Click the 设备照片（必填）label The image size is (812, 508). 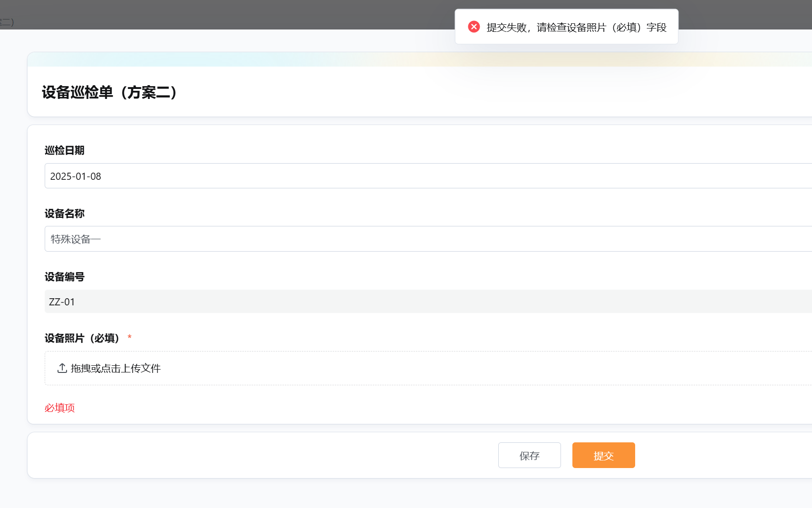(82, 338)
